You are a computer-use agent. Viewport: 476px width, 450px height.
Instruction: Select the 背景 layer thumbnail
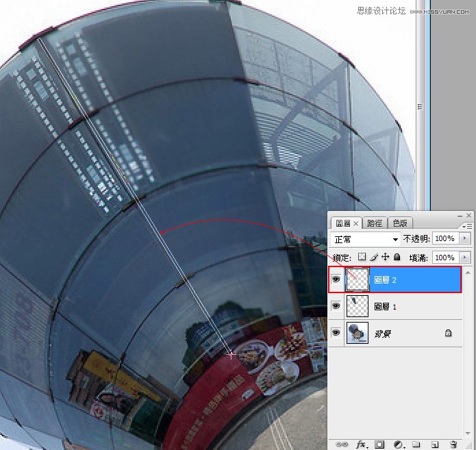[x=358, y=333]
